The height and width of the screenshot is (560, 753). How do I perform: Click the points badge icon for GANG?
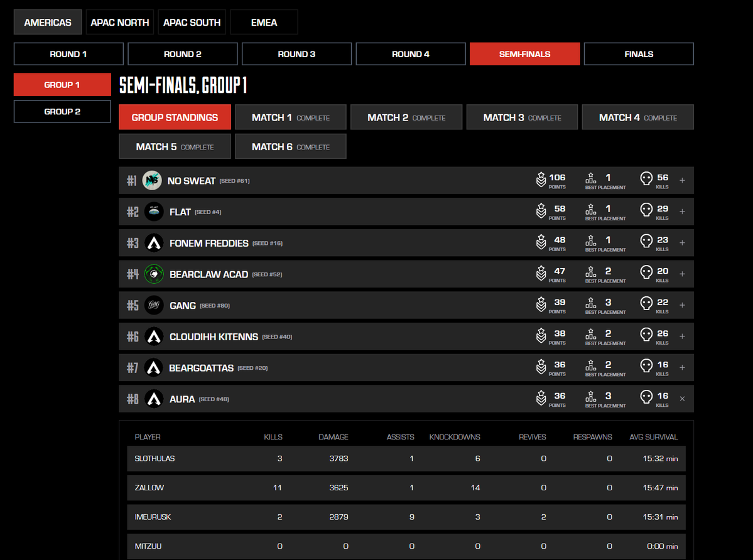click(x=541, y=304)
